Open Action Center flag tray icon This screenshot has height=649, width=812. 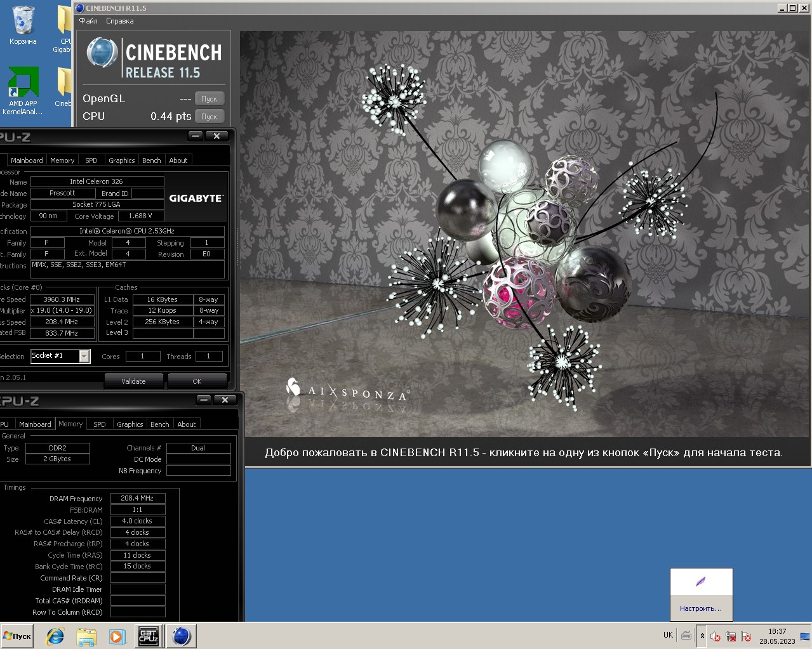tap(746, 636)
